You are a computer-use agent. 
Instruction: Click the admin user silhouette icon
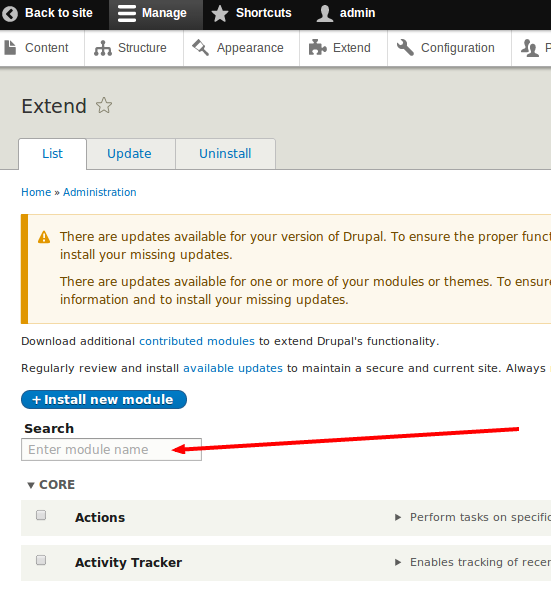coord(325,14)
